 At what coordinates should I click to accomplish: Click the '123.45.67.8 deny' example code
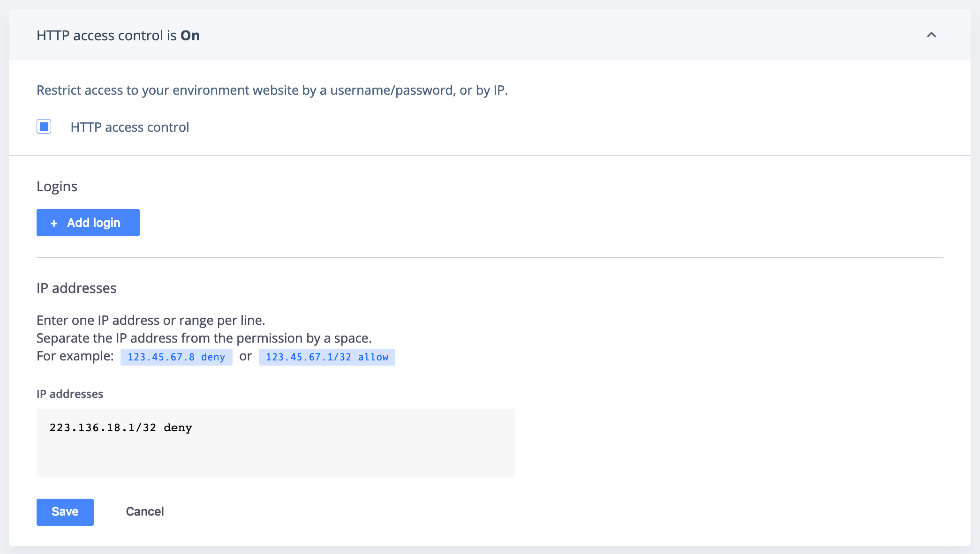(176, 357)
